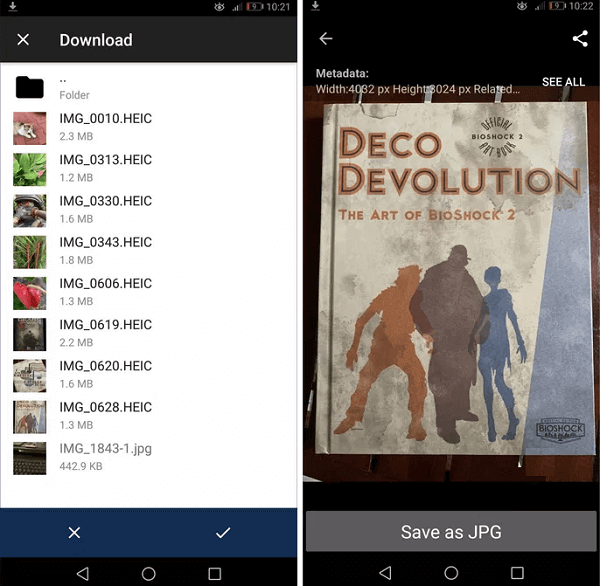Tap the share icon in image viewer
The width and height of the screenshot is (600, 586).
[x=580, y=39]
